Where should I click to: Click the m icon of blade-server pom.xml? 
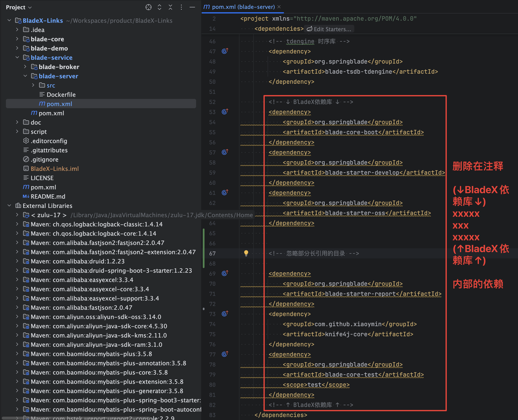click(x=42, y=104)
